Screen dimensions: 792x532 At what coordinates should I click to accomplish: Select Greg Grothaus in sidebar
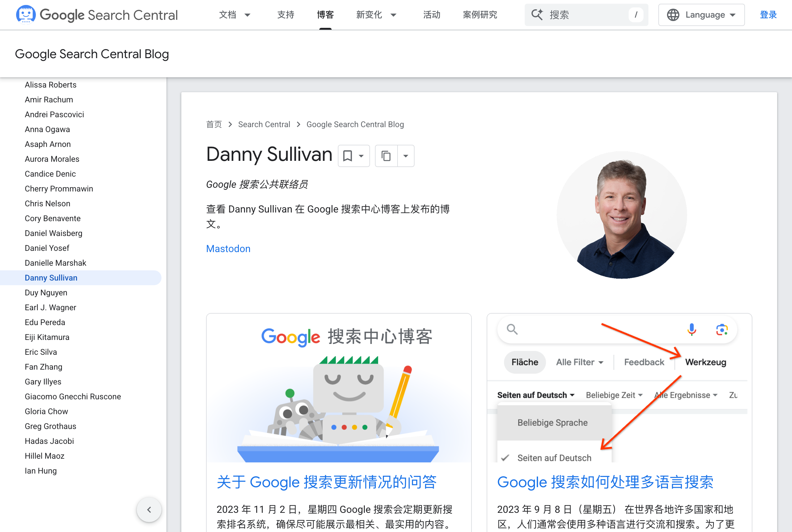50,427
